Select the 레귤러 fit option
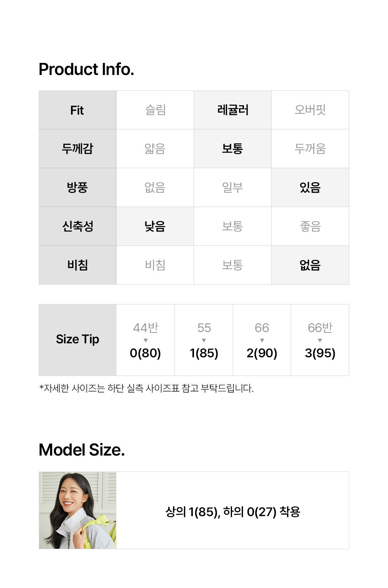This screenshot has width=388, height=588. click(233, 110)
